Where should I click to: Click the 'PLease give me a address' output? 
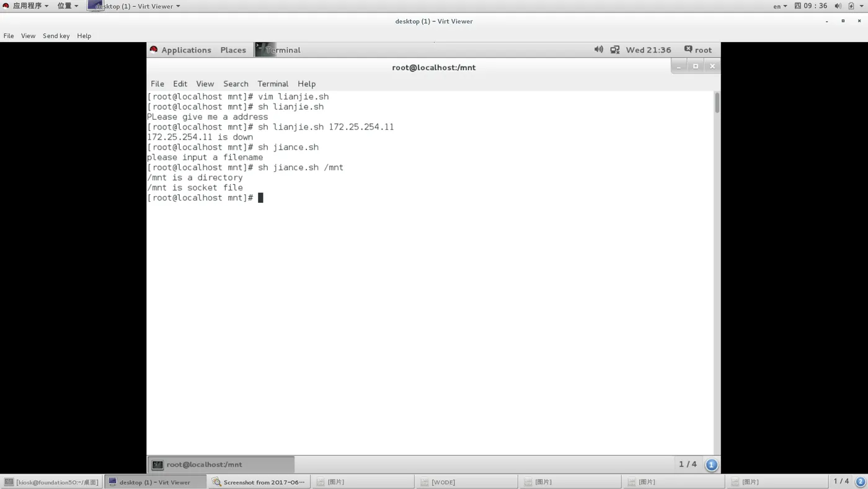[208, 117]
